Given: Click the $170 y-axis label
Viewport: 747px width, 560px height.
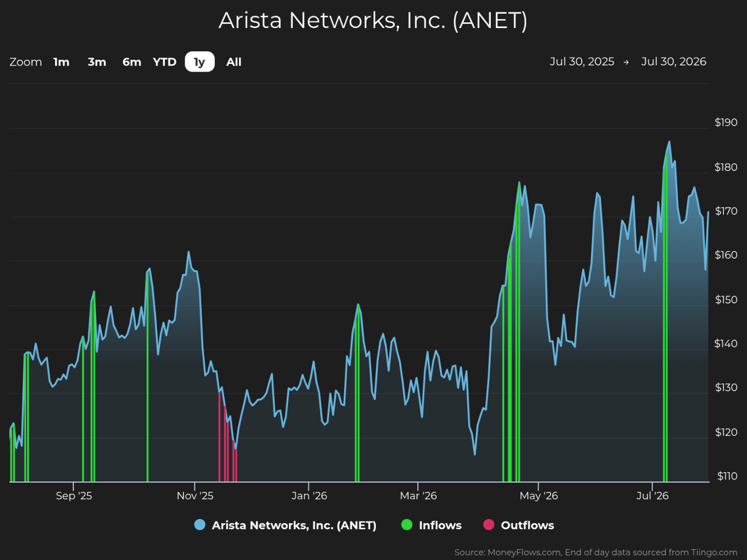Looking at the screenshot, I should tap(726, 211).
